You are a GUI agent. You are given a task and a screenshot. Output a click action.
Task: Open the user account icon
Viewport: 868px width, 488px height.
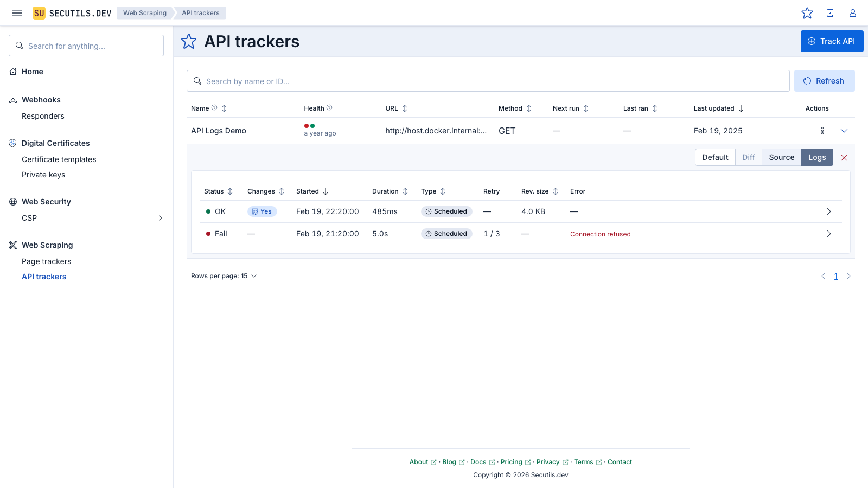click(x=852, y=13)
